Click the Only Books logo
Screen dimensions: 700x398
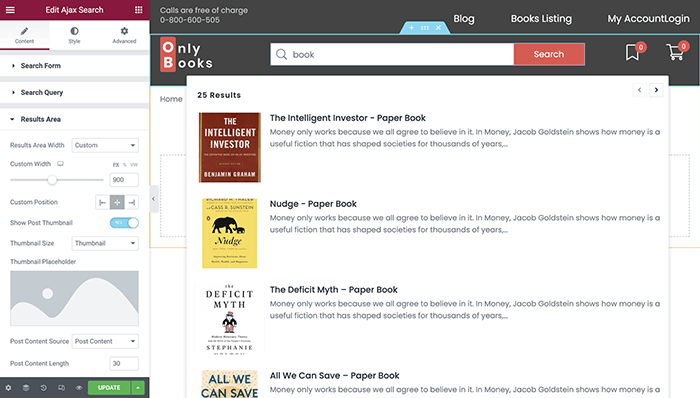pos(187,54)
